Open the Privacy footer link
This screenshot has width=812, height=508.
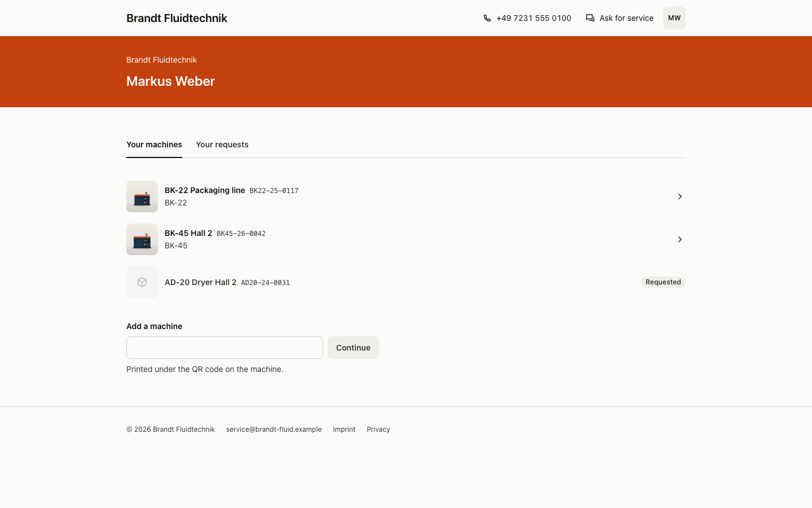tap(378, 430)
